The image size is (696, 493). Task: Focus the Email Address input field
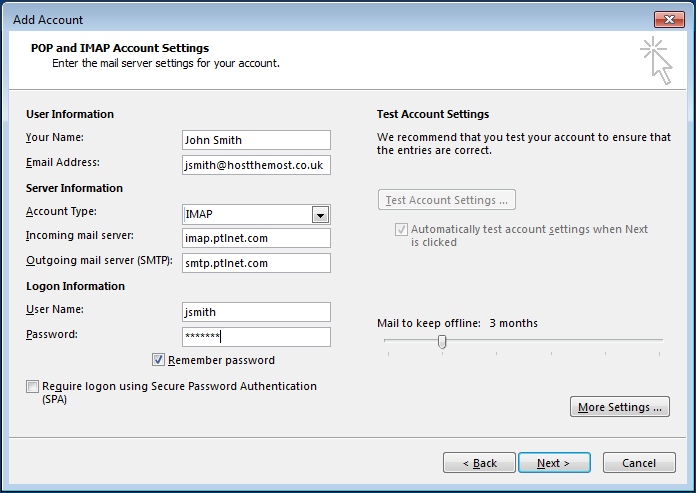click(256, 165)
